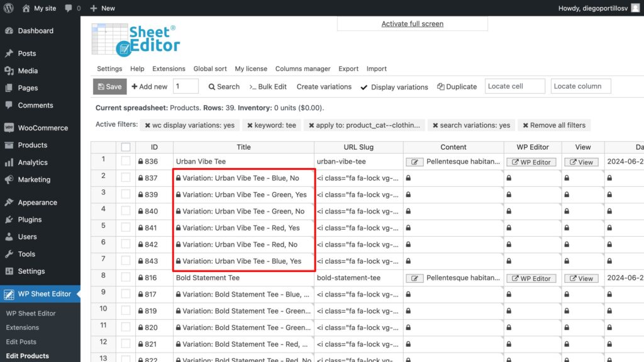Remove the apply to product_cat filter
The height and width of the screenshot is (362, 644).
pyautogui.click(x=311, y=125)
